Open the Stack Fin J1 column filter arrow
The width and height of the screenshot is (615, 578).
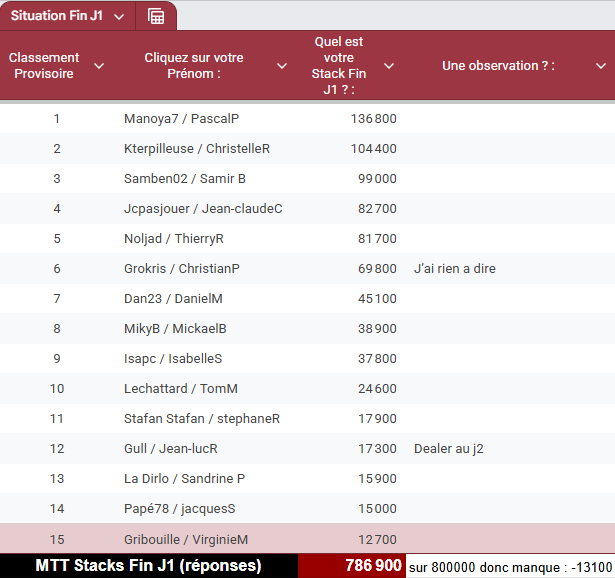point(389,66)
